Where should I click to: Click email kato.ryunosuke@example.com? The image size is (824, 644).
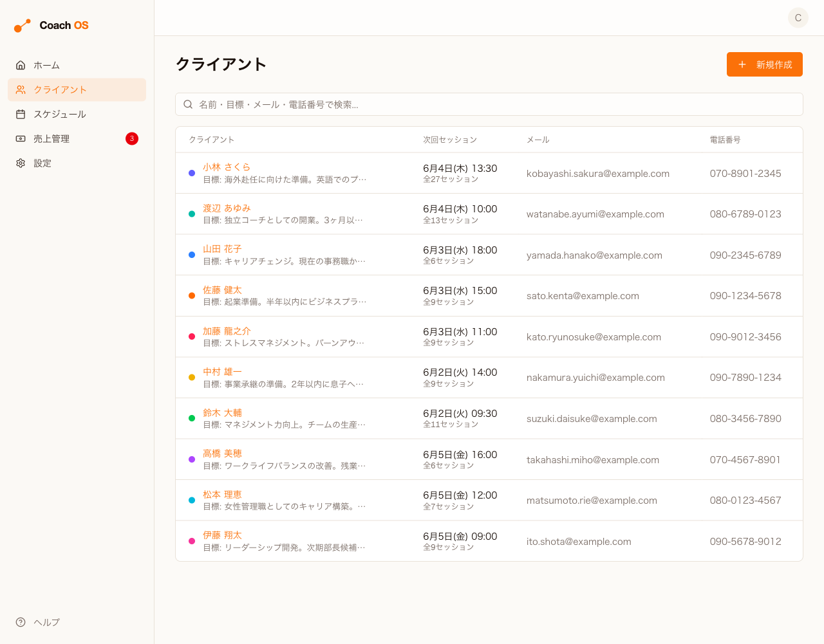tap(594, 337)
